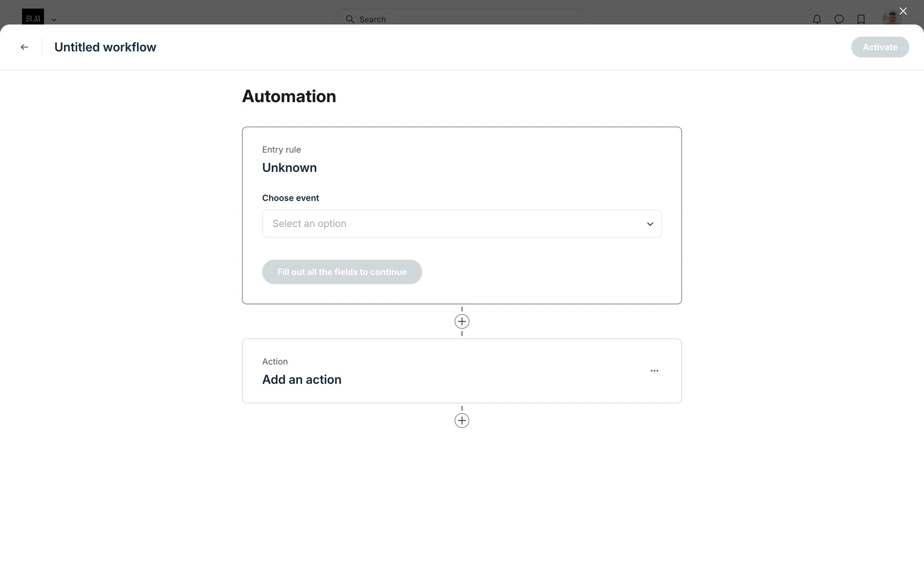Image resolution: width=924 pixels, height=578 pixels.
Task: Click the plus icon below Action card
Action: click(462, 420)
